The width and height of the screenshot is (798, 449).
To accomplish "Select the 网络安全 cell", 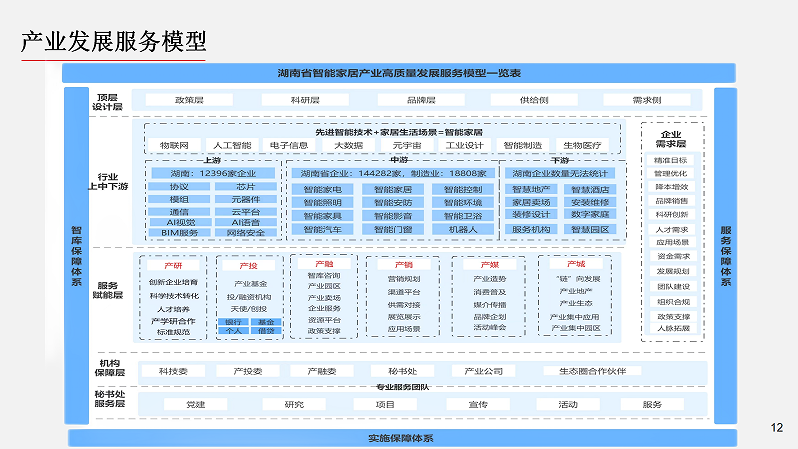I will click(x=246, y=233).
